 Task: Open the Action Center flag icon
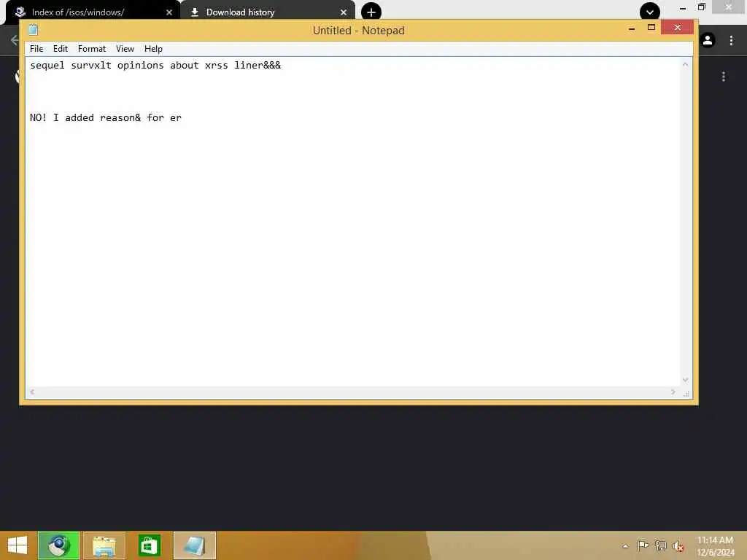click(643, 545)
